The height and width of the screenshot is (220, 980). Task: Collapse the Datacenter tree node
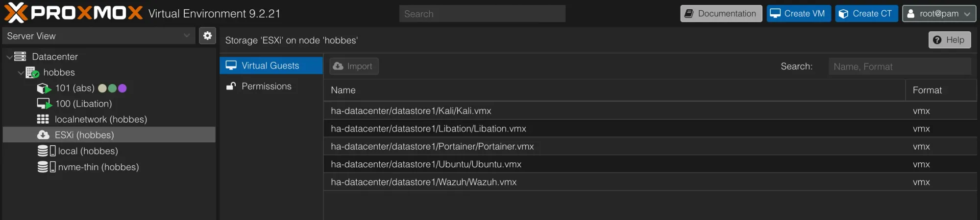[9, 57]
